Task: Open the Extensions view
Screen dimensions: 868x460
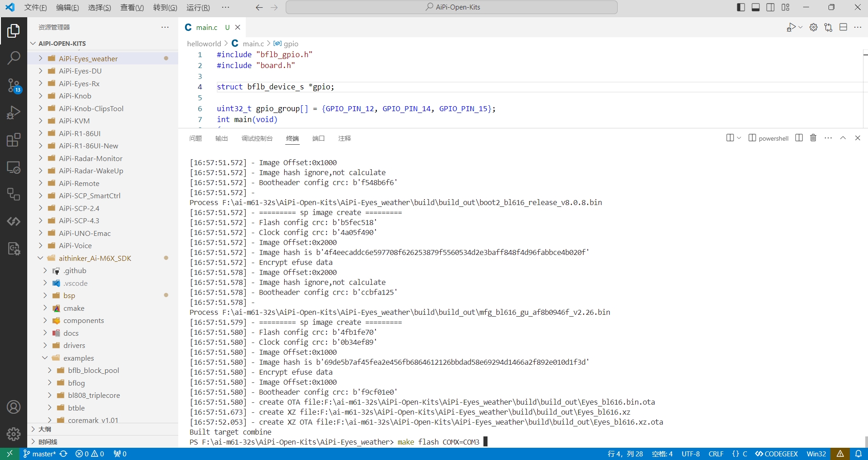Action: (14, 140)
